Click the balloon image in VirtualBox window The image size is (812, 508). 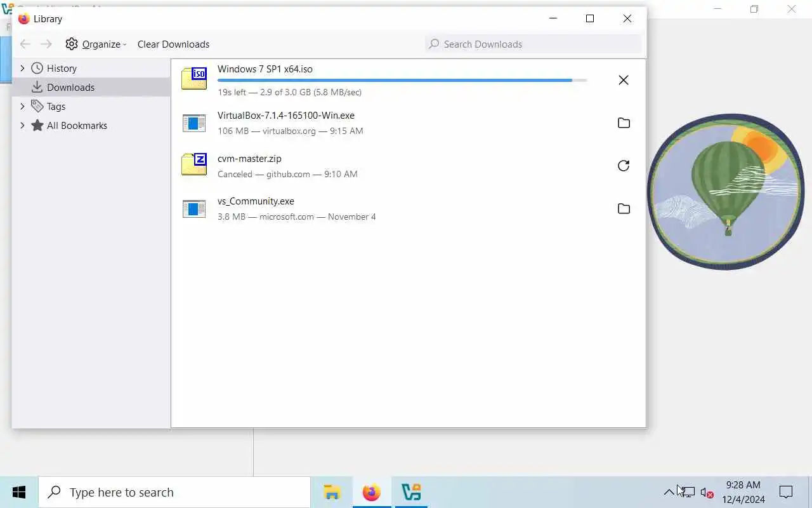(x=726, y=192)
